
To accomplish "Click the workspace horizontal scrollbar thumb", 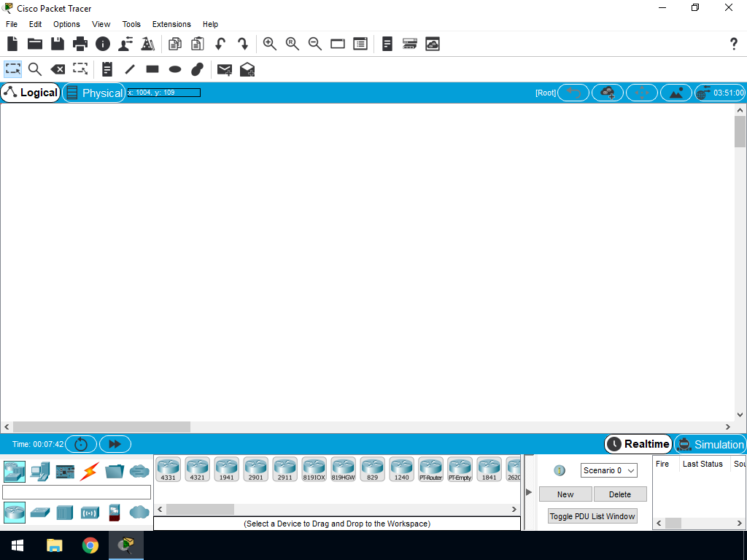I will click(101, 427).
